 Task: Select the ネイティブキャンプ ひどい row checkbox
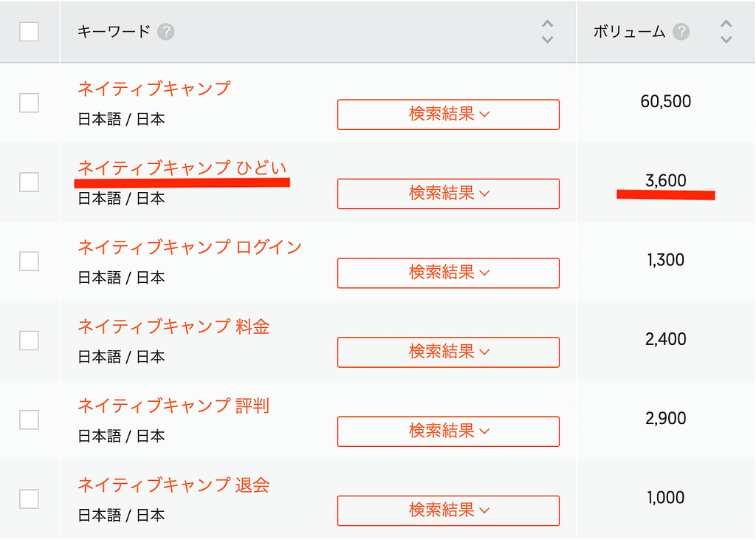tap(29, 182)
